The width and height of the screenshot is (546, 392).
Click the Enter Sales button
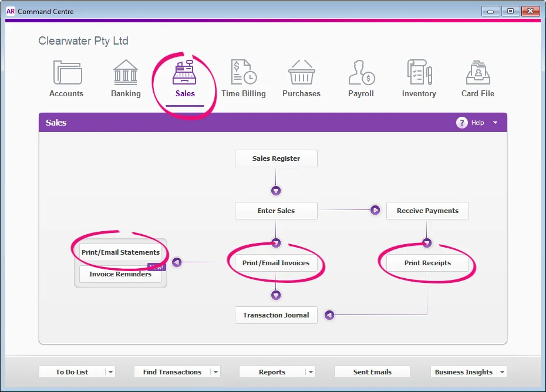[x=276, y=211]
